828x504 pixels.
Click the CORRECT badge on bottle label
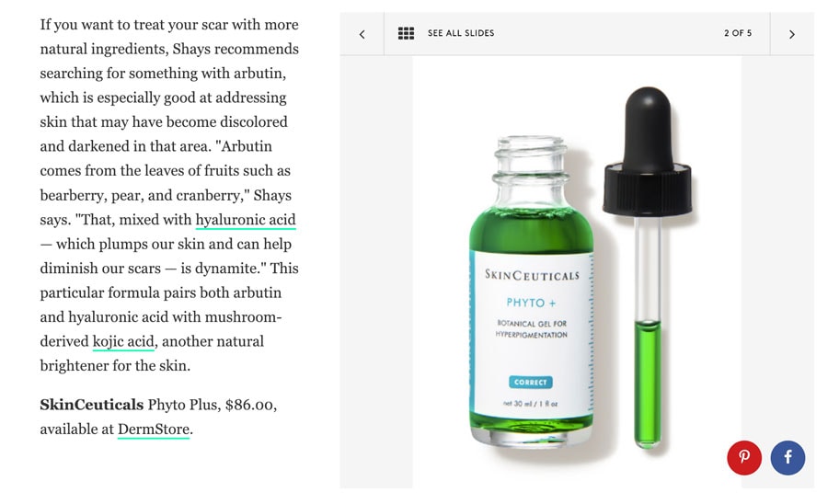click(531, 382)
